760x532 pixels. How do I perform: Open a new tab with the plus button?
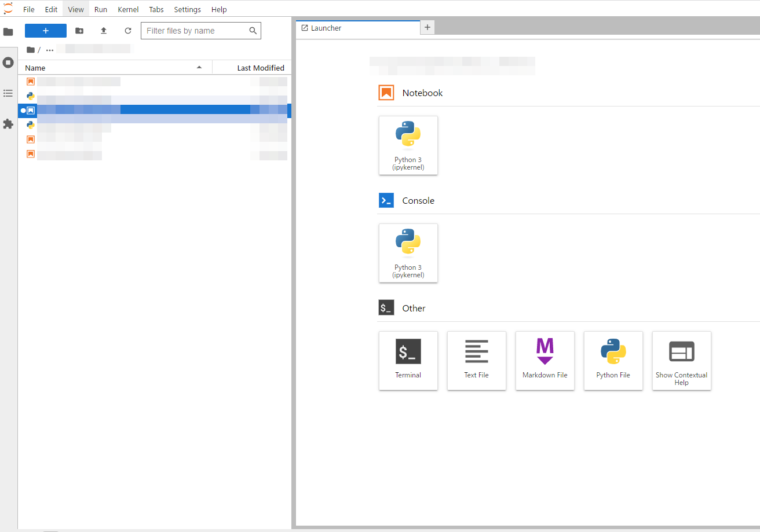pos(427,27)
